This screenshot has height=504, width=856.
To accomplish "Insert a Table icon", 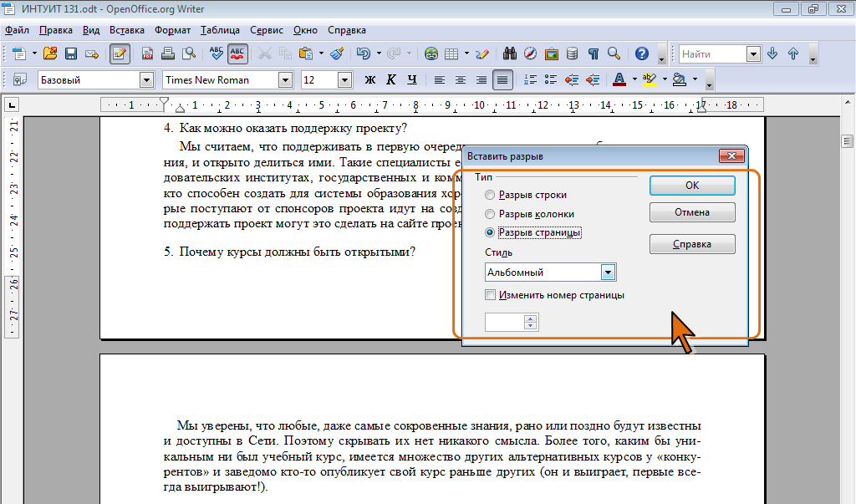I will point(451,53).
